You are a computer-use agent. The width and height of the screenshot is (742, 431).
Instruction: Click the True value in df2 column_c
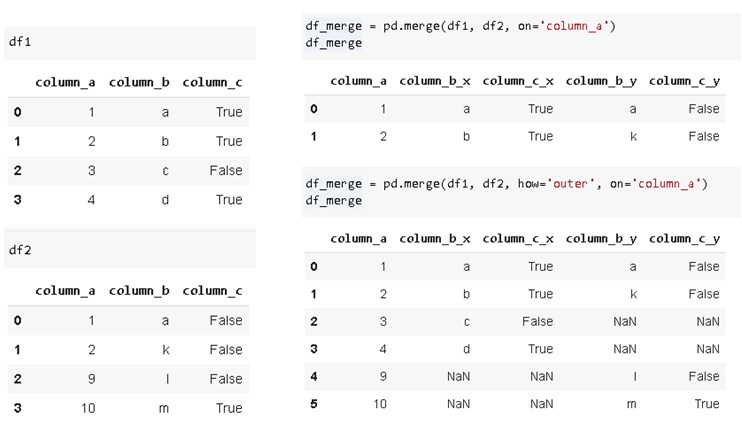229,408
